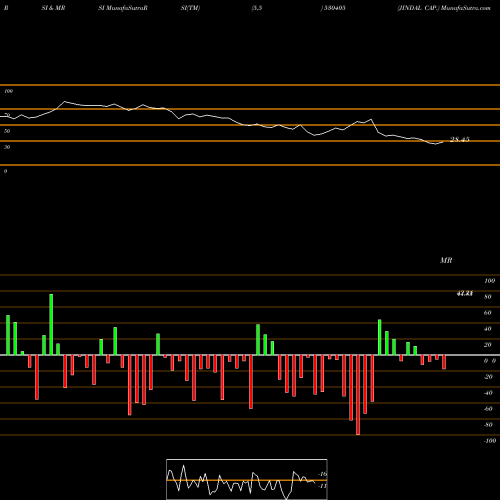
Task: Click the deepest red MR histogram bar
Action: click(358, 395)
